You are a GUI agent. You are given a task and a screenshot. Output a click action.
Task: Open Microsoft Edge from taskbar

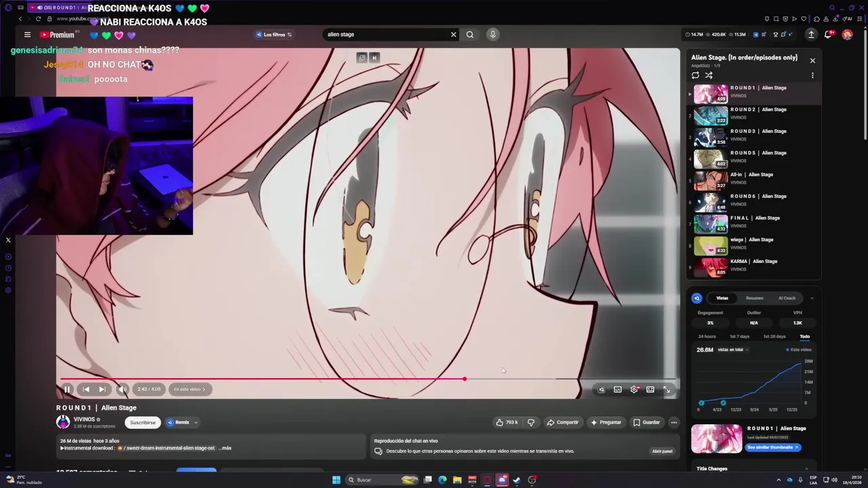tap(442, 480)
